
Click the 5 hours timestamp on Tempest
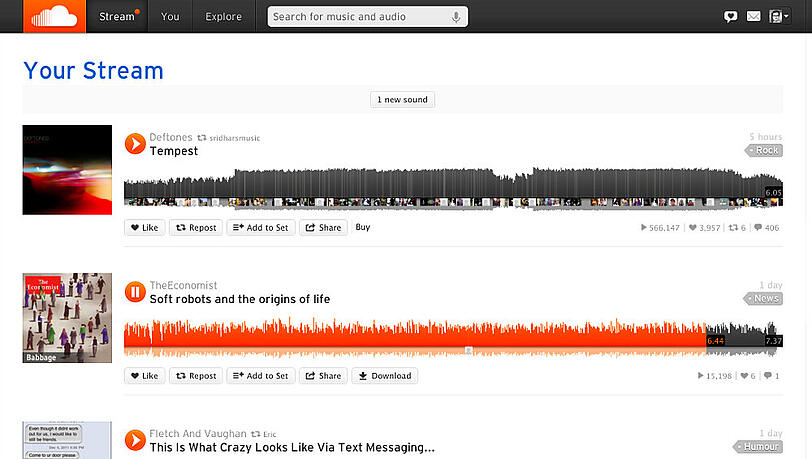click(x=765, y=137)
